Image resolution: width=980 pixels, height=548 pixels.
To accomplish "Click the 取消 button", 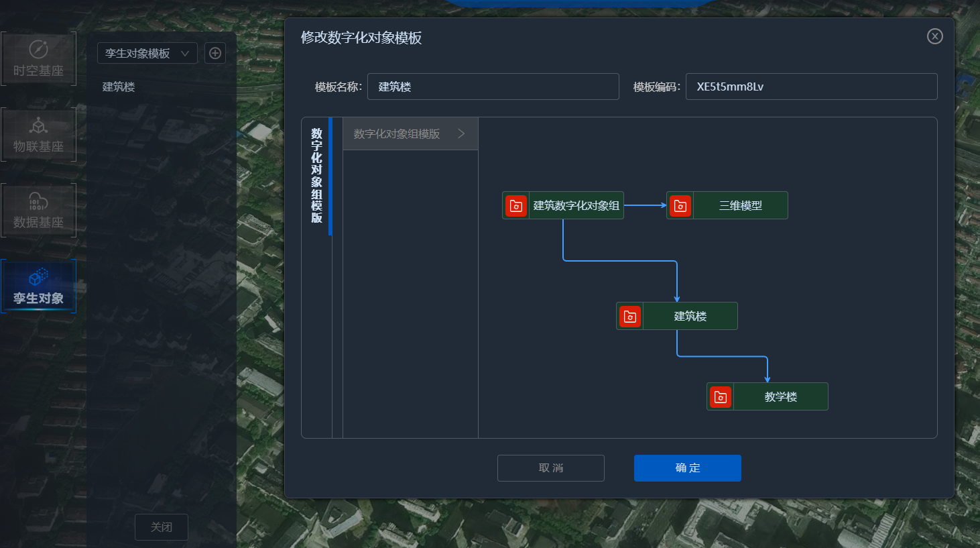I will point(551,468).
